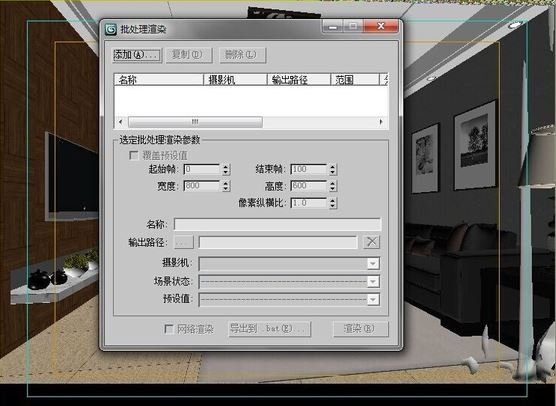Click the 结束帧 value field
This screenshot has height=406, width=556.
[x=308, y=169]
